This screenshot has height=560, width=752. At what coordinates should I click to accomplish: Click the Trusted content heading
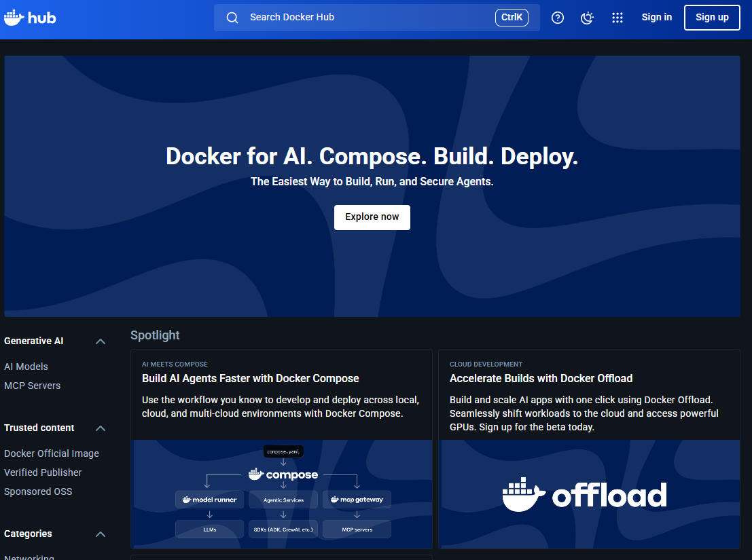39,428
